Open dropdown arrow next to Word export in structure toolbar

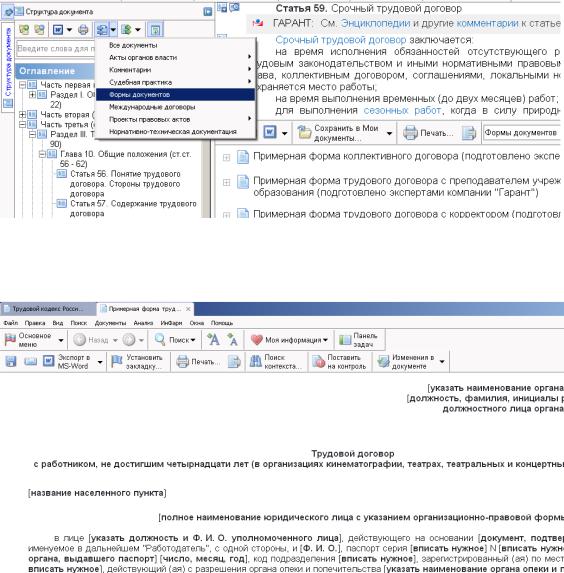tap(69, 30)
